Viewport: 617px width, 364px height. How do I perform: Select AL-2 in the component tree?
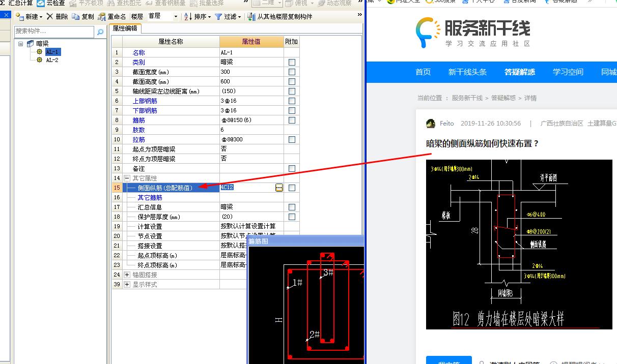tap(52, 60)
